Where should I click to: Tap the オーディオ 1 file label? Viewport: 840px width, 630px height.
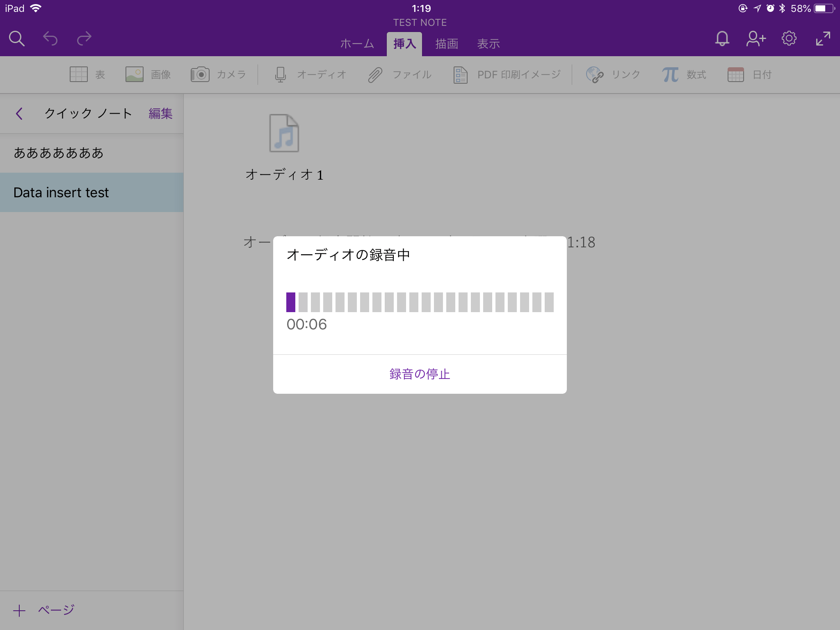click(285, 175)
